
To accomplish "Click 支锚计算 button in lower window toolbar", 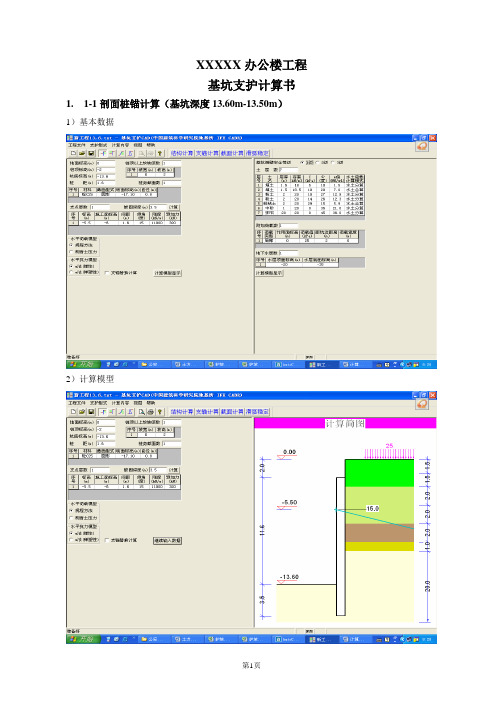I will pos(207,411).
